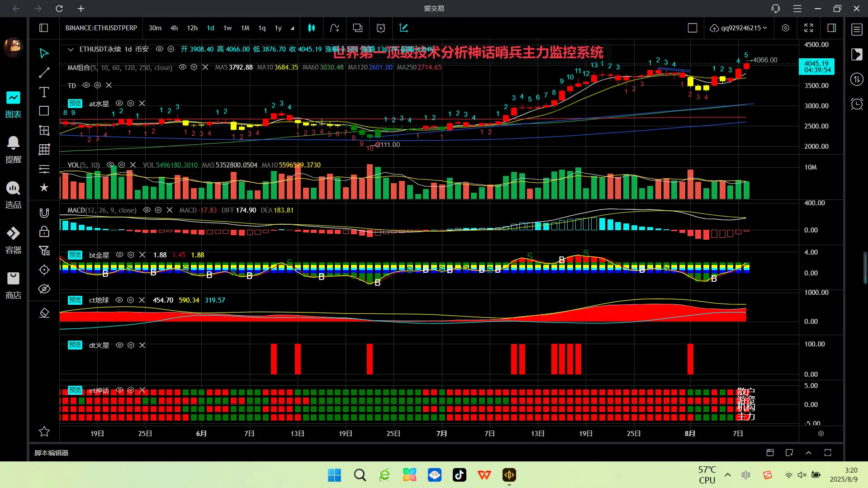868x488 pixels.
Task: Select the rectangle shape tool
Action: (44, 111)
